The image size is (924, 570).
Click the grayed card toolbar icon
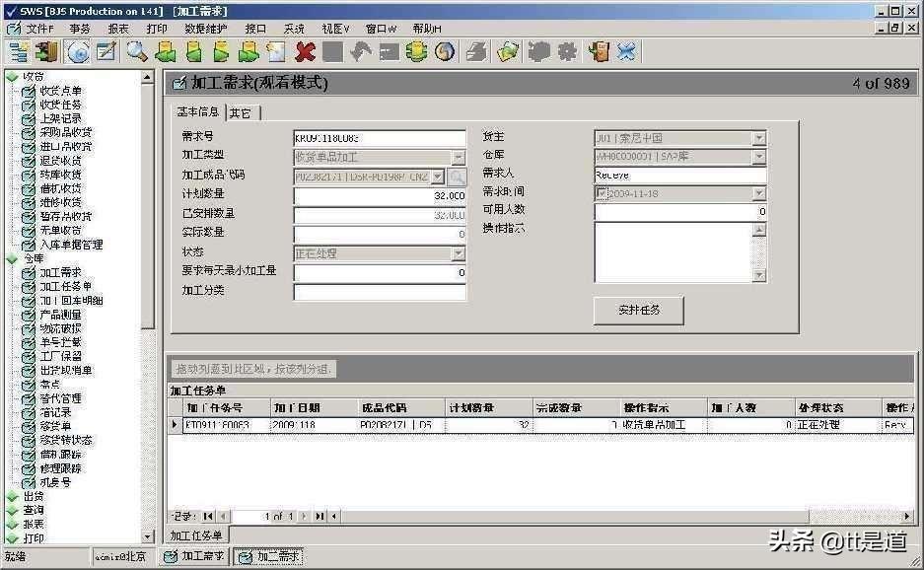(x=389, y=52)
